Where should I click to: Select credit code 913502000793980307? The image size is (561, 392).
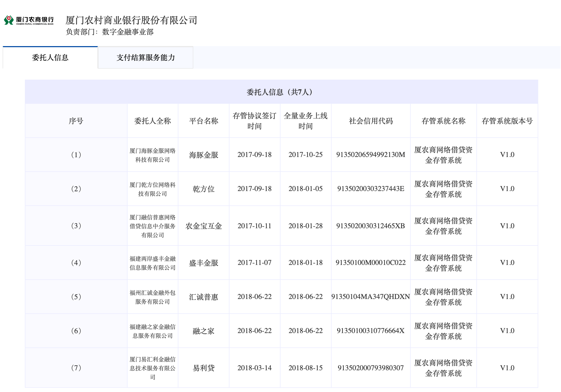(371, 368)
